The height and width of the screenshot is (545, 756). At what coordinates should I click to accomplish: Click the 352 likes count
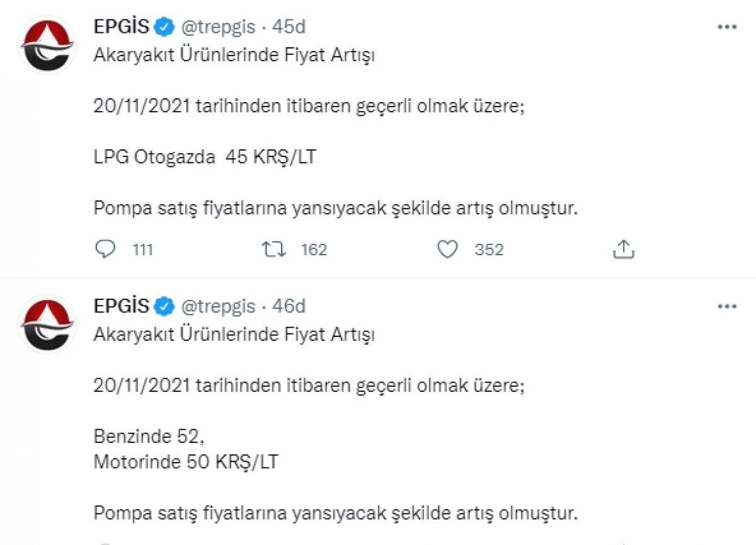(487, 250)
